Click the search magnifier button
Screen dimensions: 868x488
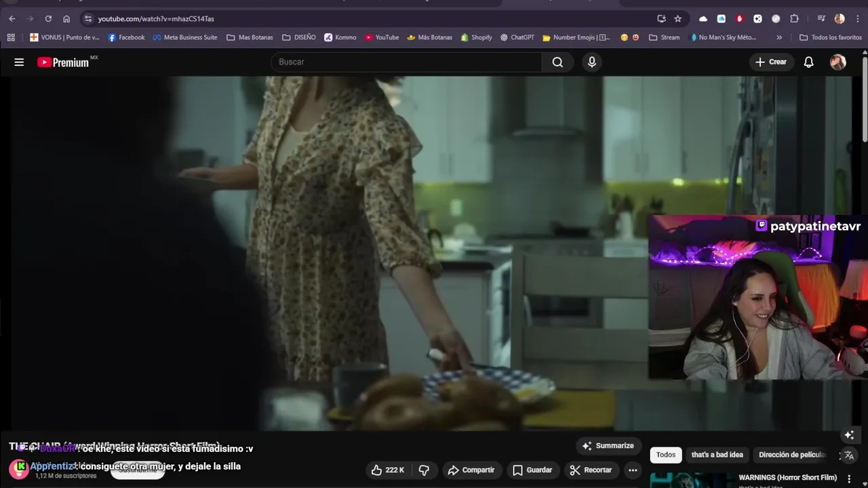click(557, 62)
